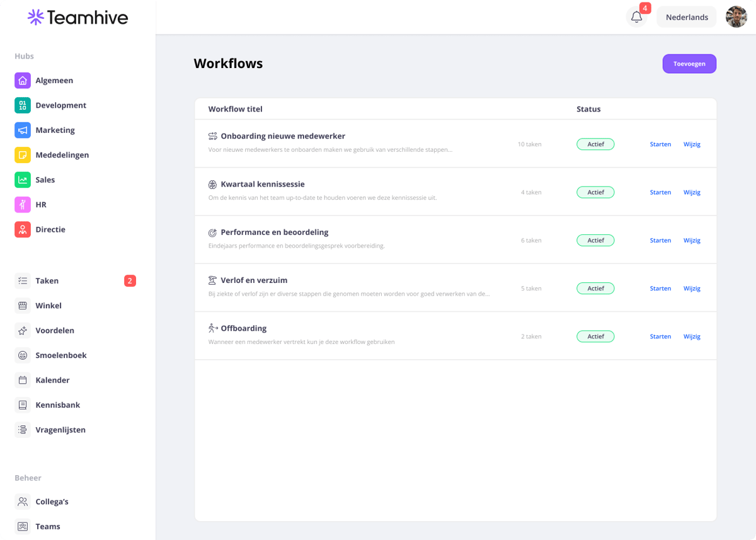Screen dimensions: 756x540
Task: Toggle the Actief status on Offboarding workflow
Action: click(x=595, y=336)
